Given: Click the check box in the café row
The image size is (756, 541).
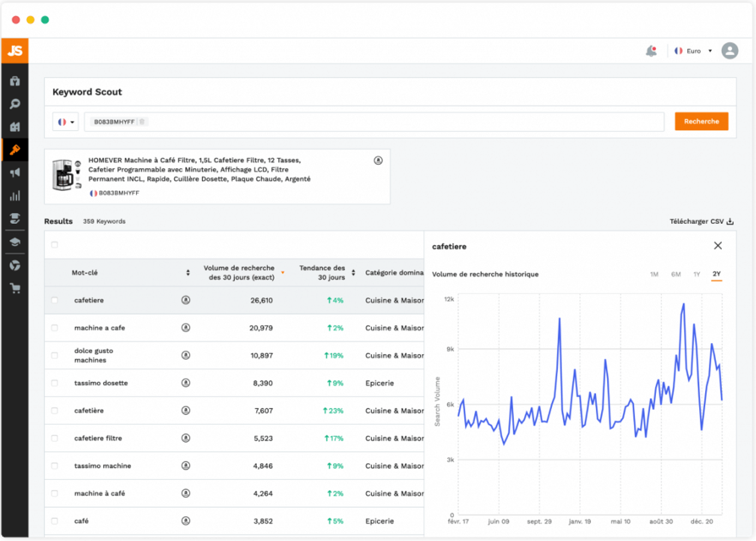Looking at the screenshot, I should pyautogui.click(x=55, y=521).
